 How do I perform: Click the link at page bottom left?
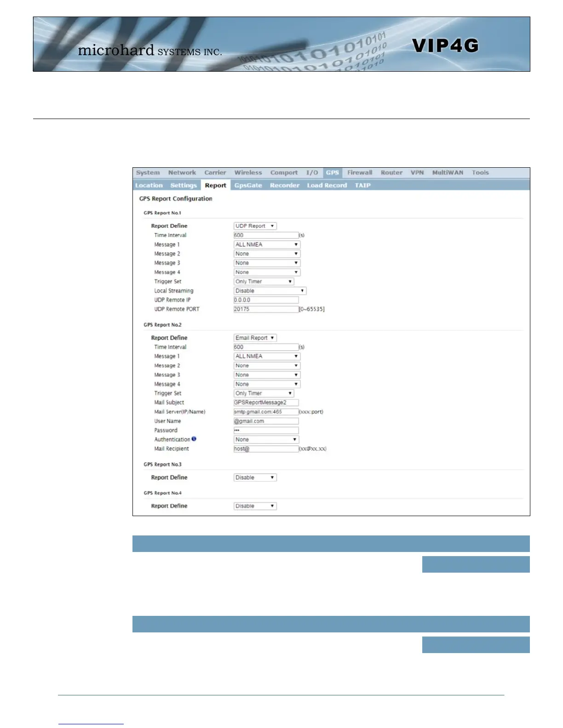click(91, 724)
